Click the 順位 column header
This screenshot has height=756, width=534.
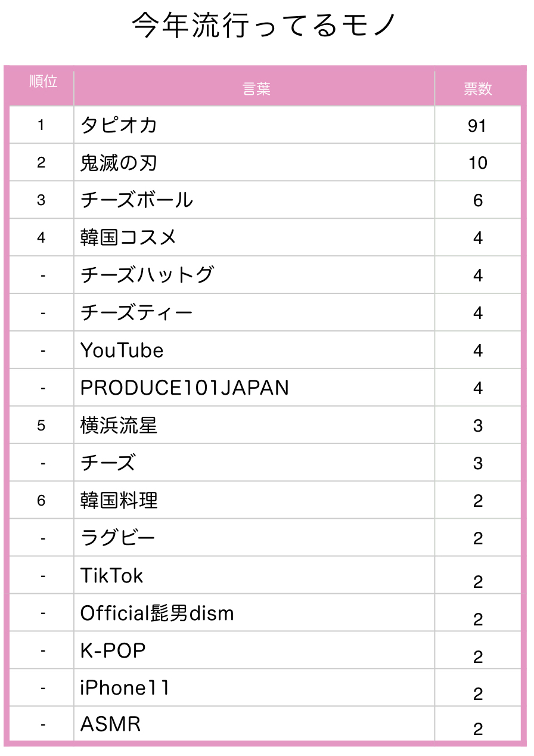pyautogui.click(x=44, y=82)
